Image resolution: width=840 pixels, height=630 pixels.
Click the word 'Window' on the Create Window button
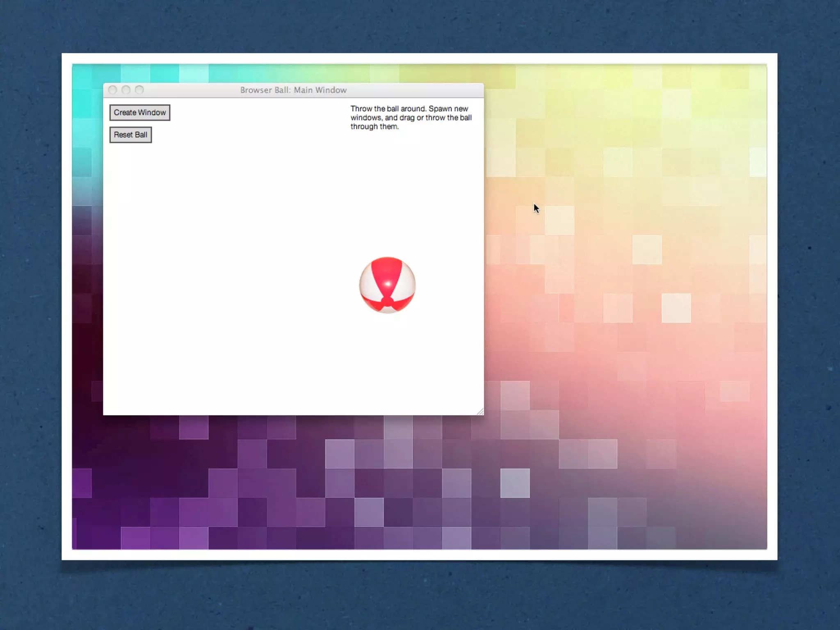152,112
